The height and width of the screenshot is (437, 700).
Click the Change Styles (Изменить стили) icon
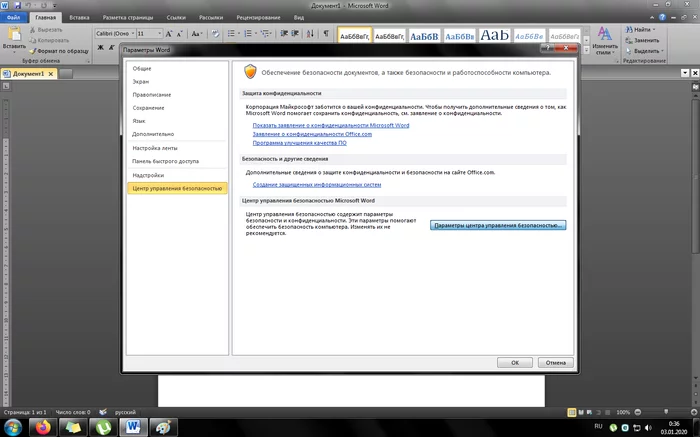click(605, 33)
